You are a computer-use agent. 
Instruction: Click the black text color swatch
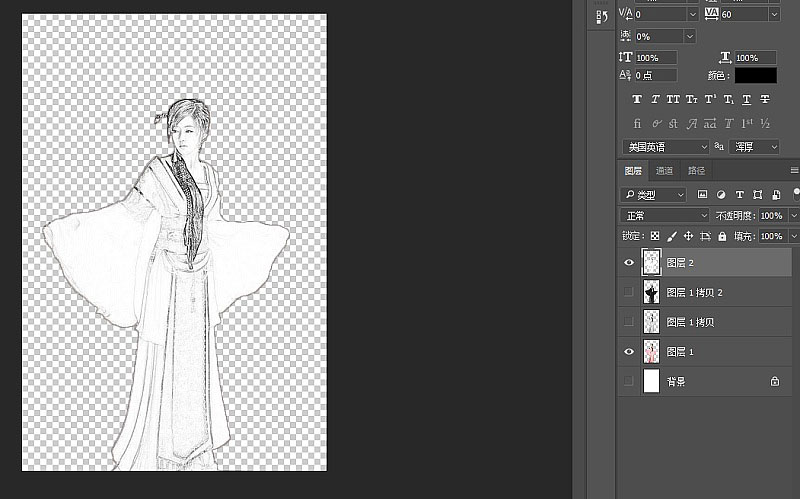[x=755, y=75]
